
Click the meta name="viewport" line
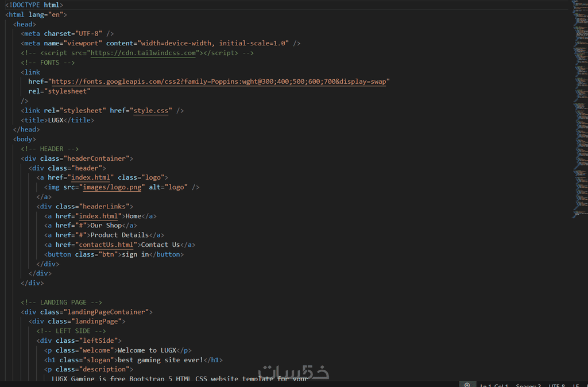(161, 44)
